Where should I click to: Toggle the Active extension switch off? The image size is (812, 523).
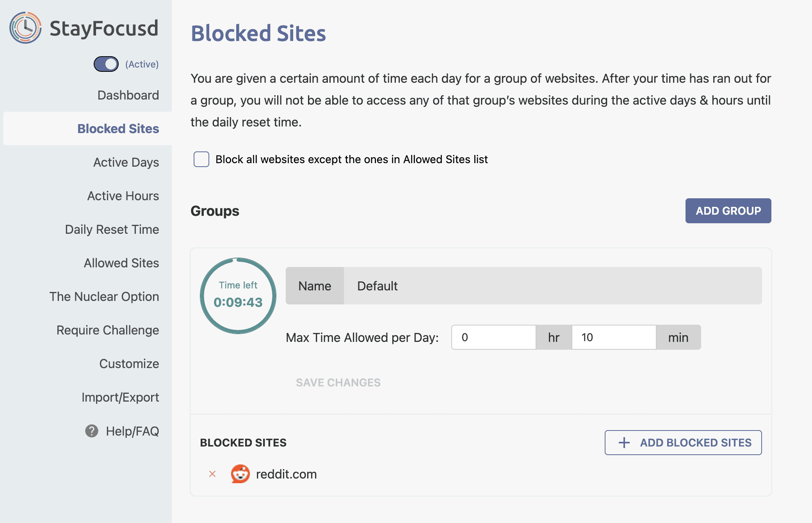106,64
